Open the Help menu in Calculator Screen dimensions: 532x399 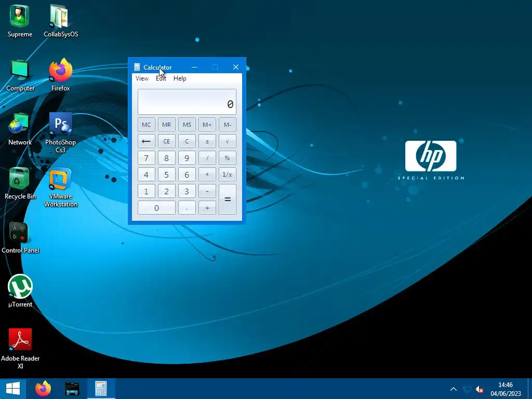180,78
